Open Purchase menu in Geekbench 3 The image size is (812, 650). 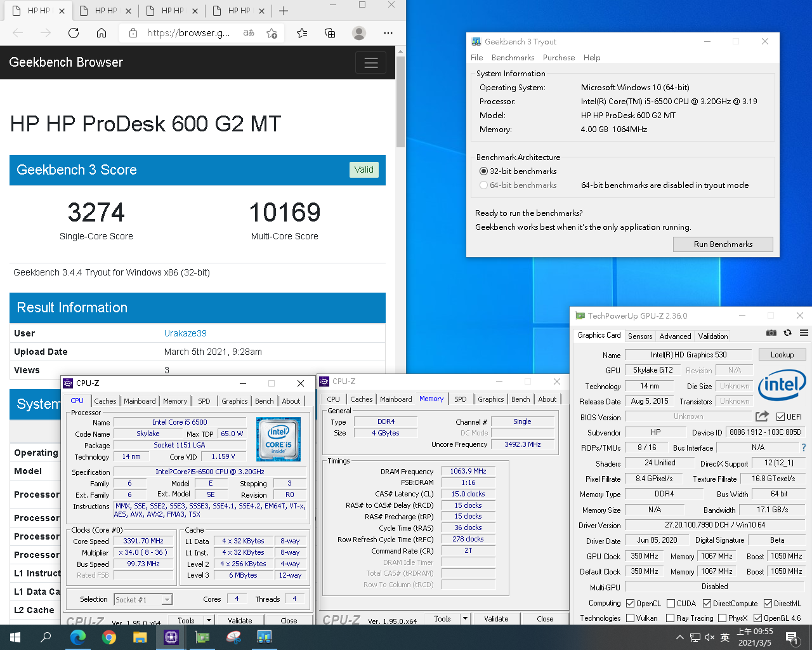pos(559,58)
